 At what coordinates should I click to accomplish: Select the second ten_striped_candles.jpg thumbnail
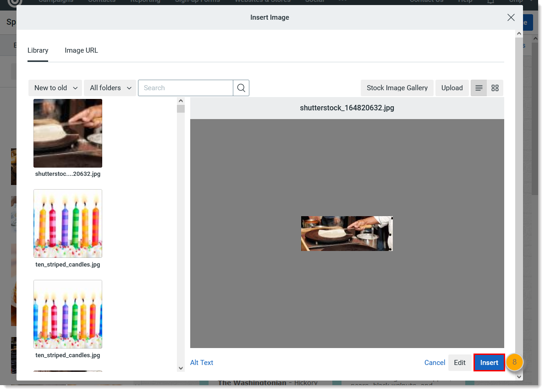tap(68, 314)
